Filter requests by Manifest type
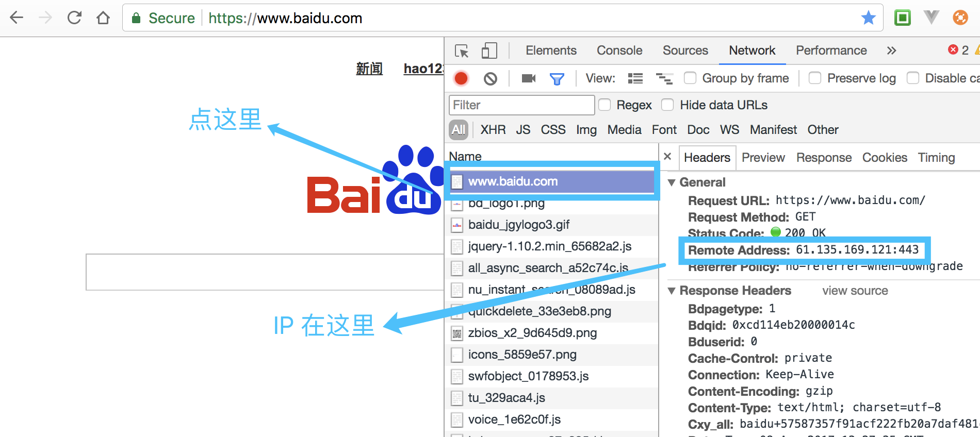The height and width of the screenshot is (437, 980). 774,129
